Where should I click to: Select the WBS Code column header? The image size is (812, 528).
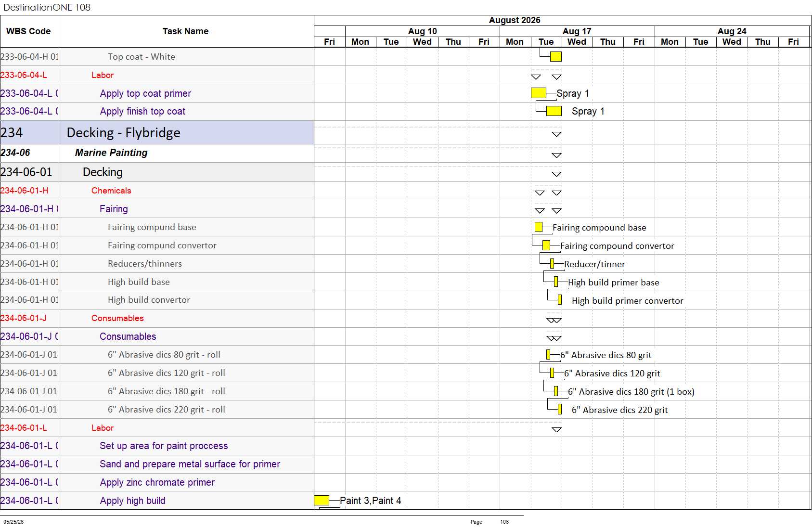click(x=29, y=31)
